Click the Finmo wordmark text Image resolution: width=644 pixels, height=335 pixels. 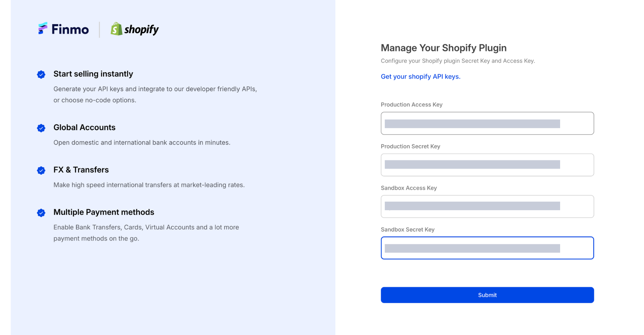point(70,29)
